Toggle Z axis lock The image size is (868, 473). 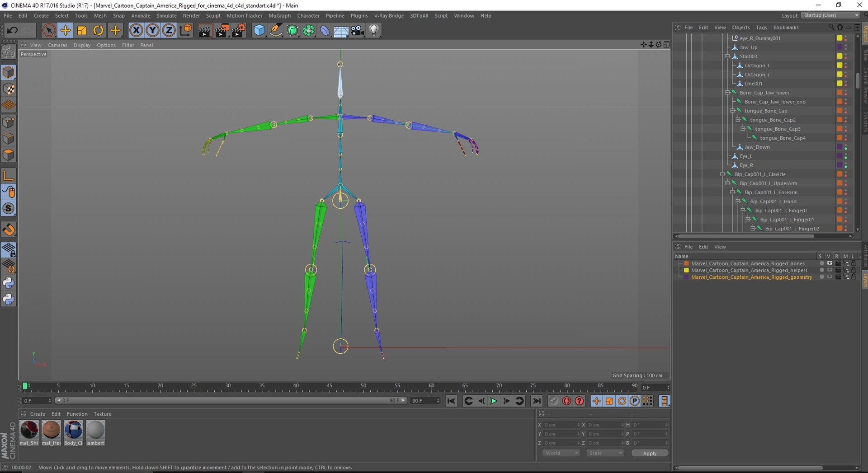tap(169, 30)
